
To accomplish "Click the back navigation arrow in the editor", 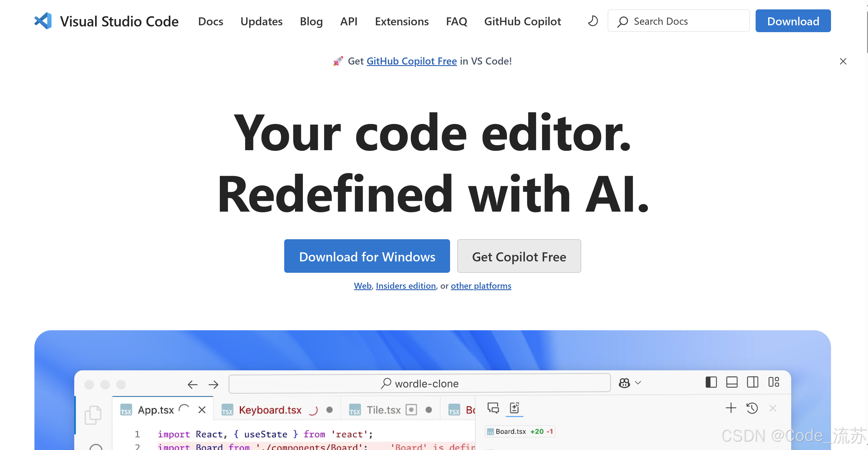I will pos(192,384).
